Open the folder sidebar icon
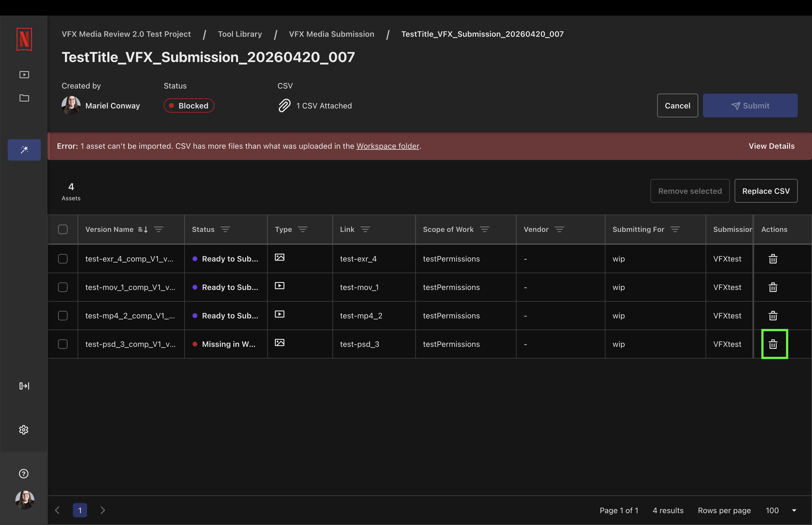Viewport: 812px width, 525px height. [24, 98]
